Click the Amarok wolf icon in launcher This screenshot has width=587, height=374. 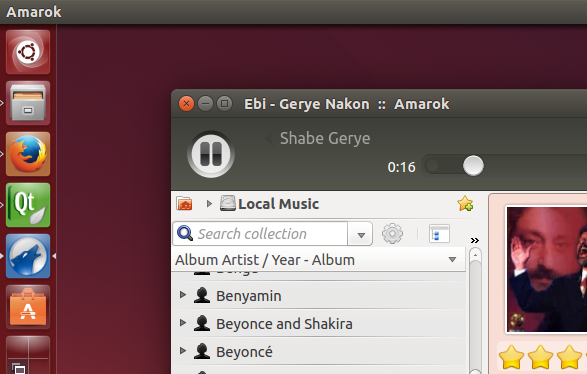28,256
